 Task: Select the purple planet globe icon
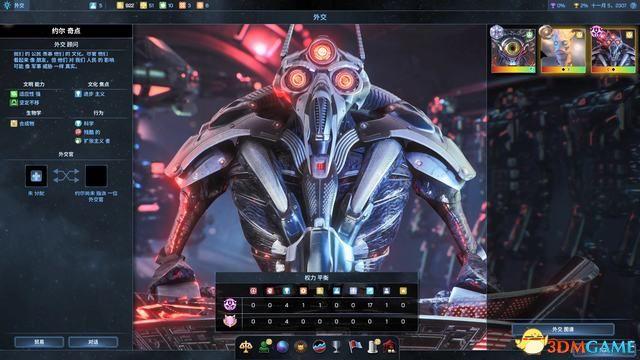click(282, 347)
